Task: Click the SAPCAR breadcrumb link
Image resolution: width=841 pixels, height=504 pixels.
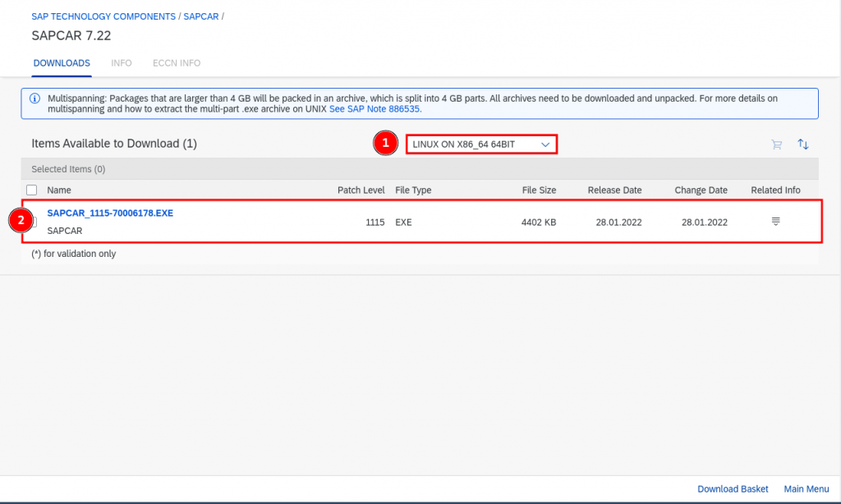Action: [200, 16]
